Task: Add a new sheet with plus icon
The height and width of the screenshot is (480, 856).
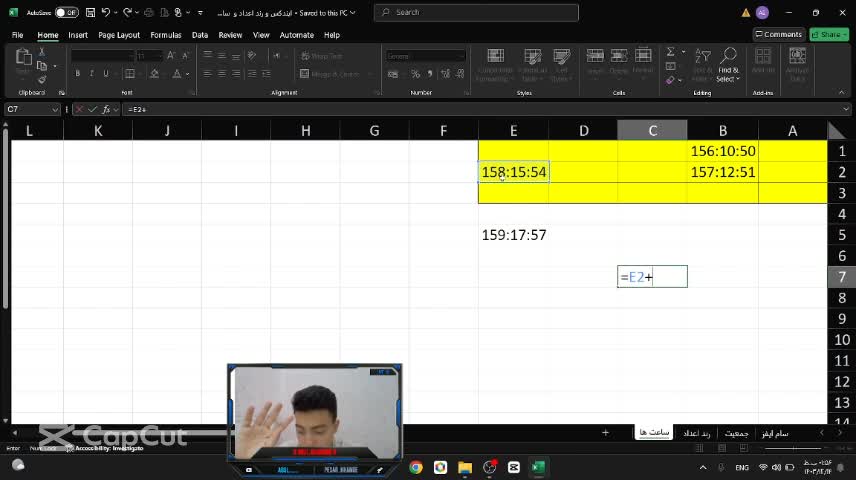Action: (605, 433)
